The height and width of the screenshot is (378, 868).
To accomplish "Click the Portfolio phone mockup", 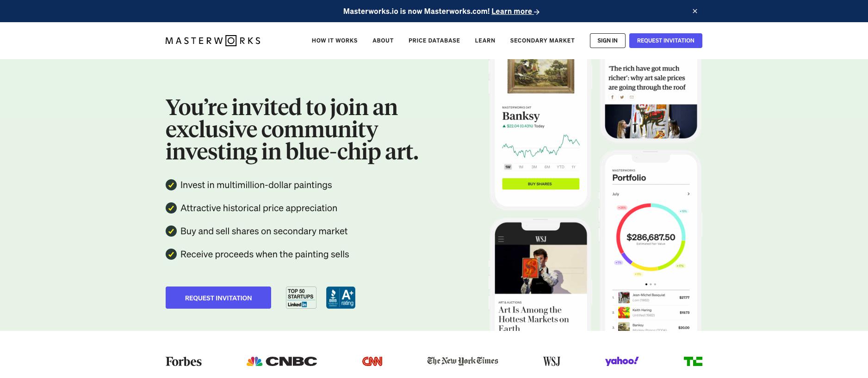I will click(x=651, y=240).
